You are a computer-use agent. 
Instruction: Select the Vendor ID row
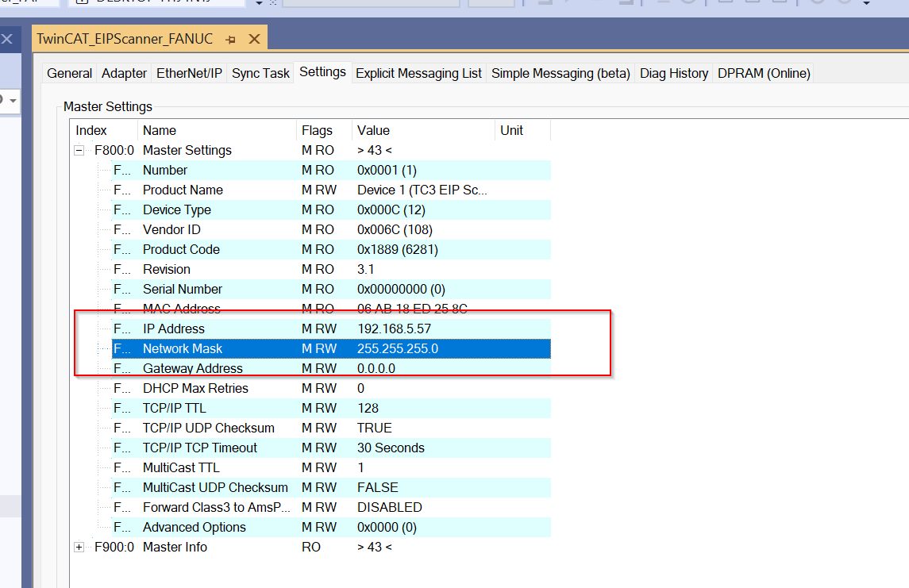click(331, 229)
